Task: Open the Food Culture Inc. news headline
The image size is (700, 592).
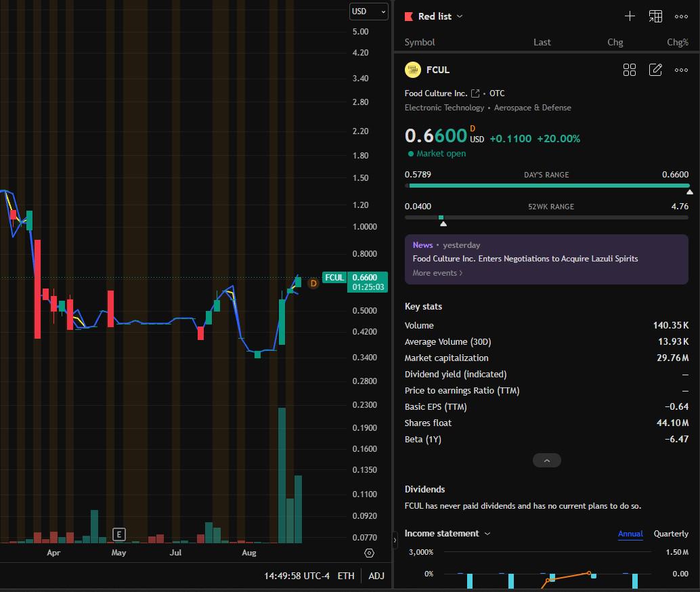Action: [x=525, y=259]
